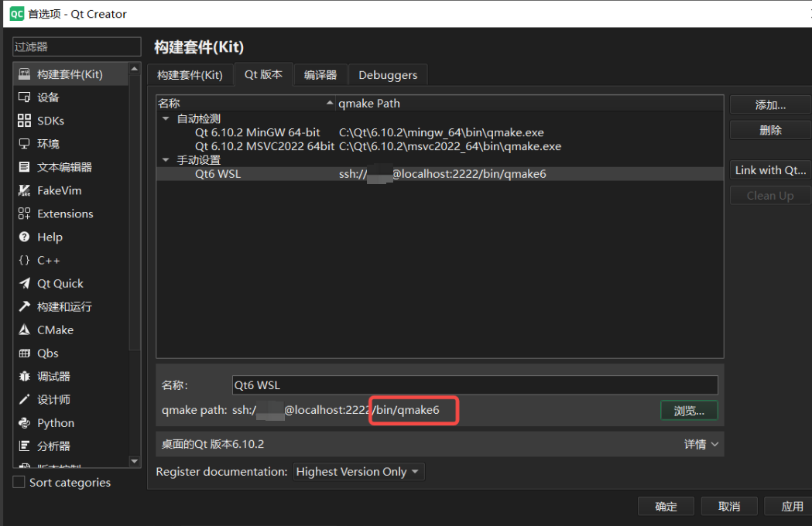Open the FakeVim category icon
Screen dimensions: 812x526
24,190
